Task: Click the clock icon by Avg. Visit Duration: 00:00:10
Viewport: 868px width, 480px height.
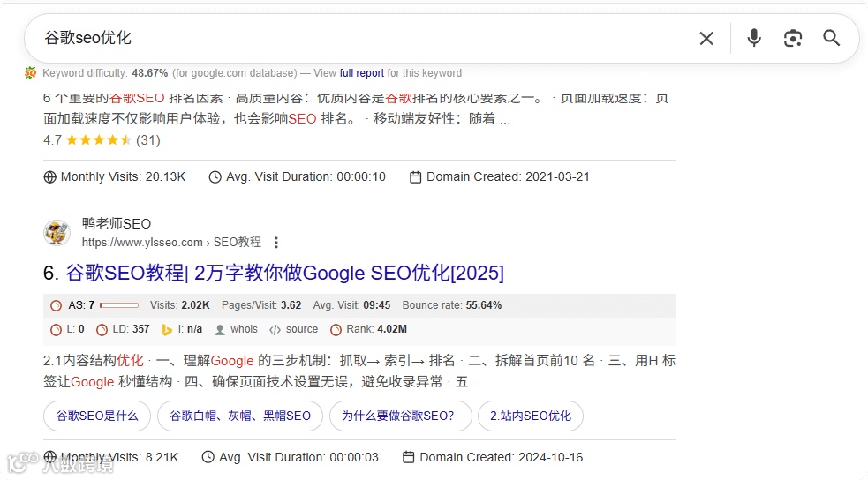Action: (x=215, y=177)
